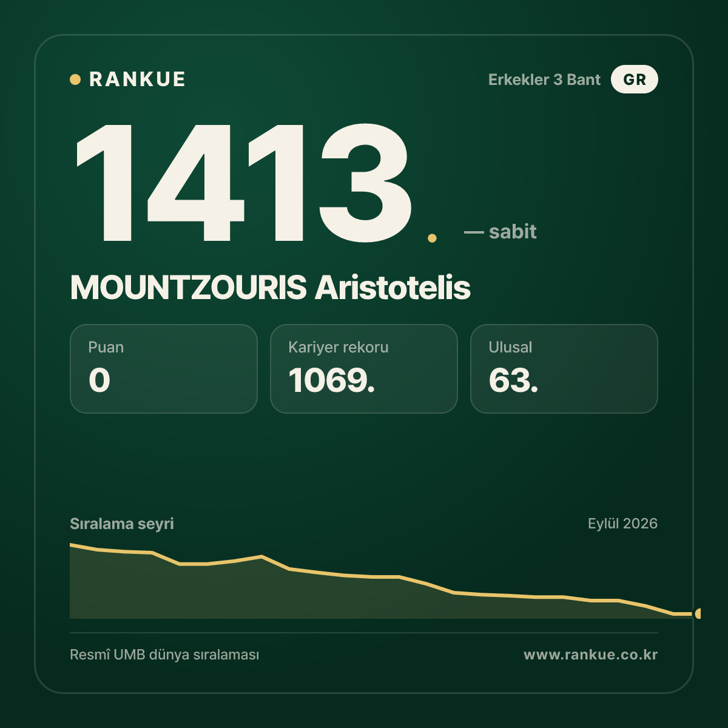The width and height of the screenshot is (728, 728).
Task: Open the Ulusal stat card
Action: [564, 369]
